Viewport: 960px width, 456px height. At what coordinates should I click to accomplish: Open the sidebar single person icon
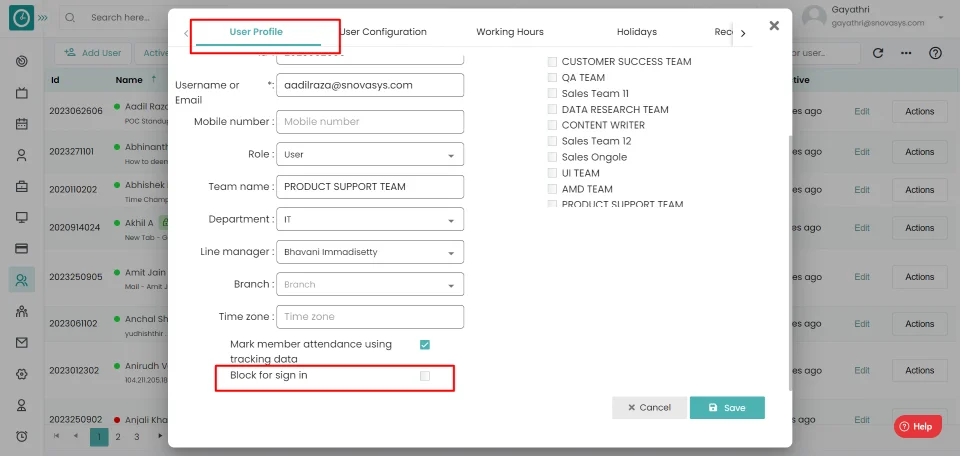[x=22, y=155]
